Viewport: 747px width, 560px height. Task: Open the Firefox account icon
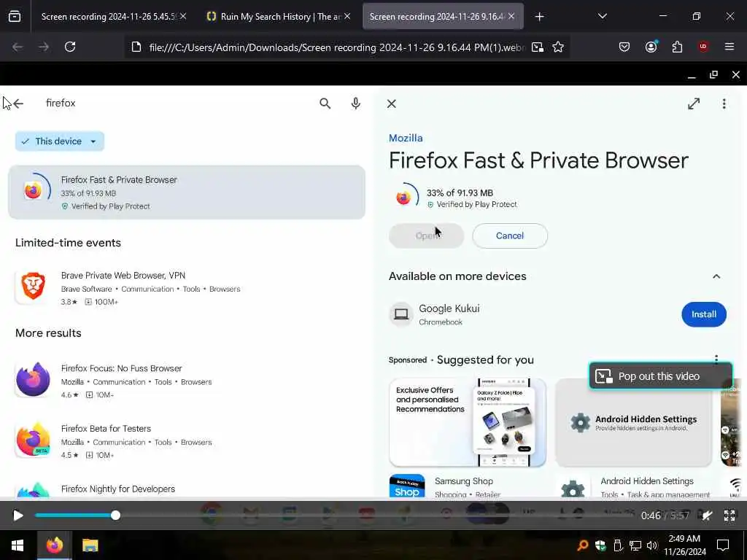pyautogui.click(x=651, y=47)
